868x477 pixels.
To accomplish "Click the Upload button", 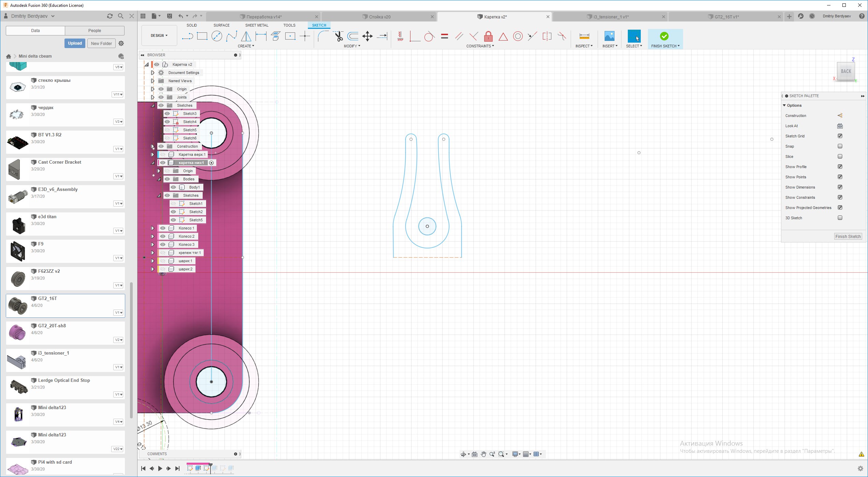I will pos(75,43).
